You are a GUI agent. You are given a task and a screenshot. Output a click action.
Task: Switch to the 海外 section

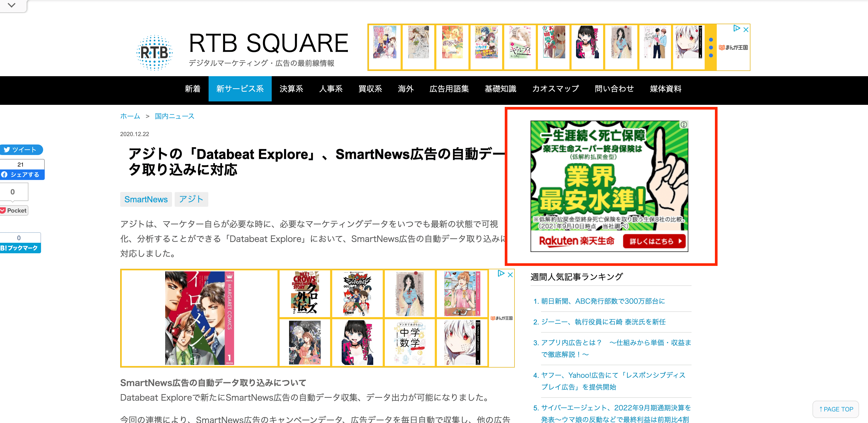tap(406, 89)
